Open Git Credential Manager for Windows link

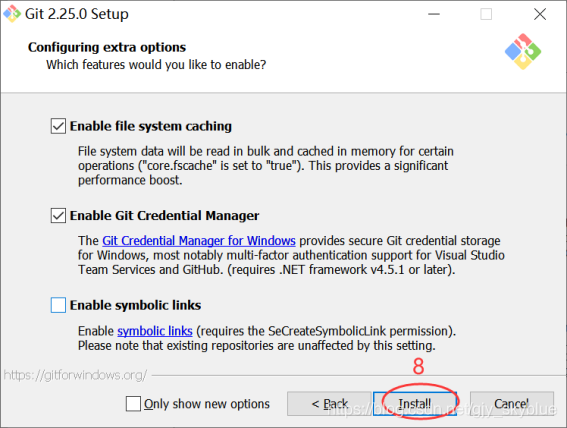pyautogui.click(x=199, y=241)
